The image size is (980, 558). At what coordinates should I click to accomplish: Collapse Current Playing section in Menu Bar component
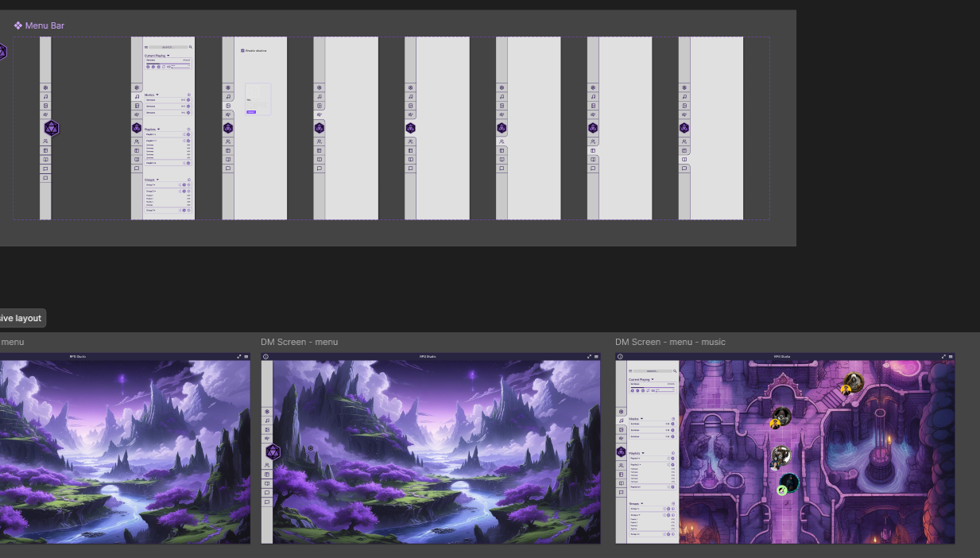click(168, 56)
